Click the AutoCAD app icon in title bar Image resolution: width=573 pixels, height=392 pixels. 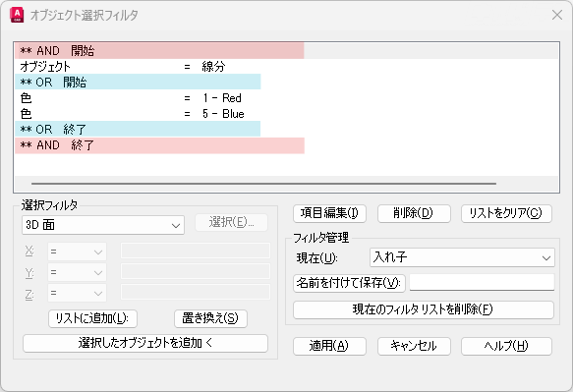pyautogui.click(x=17, y=15)
